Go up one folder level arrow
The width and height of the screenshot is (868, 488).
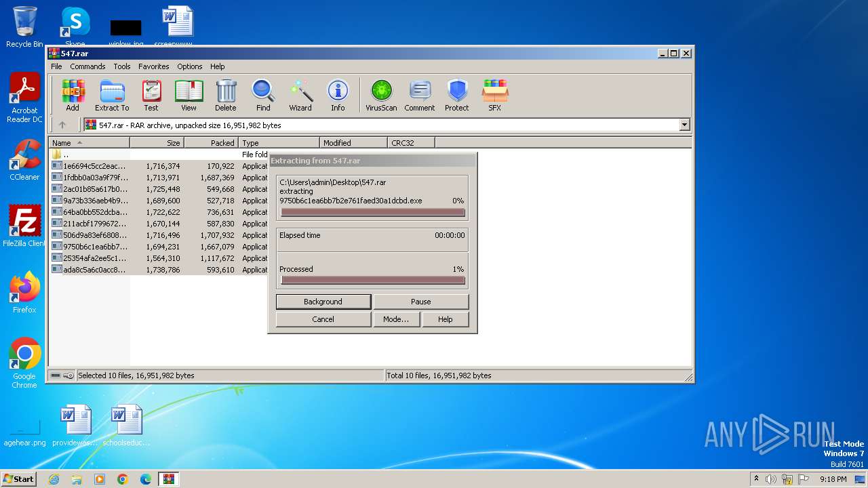[62, 125]
